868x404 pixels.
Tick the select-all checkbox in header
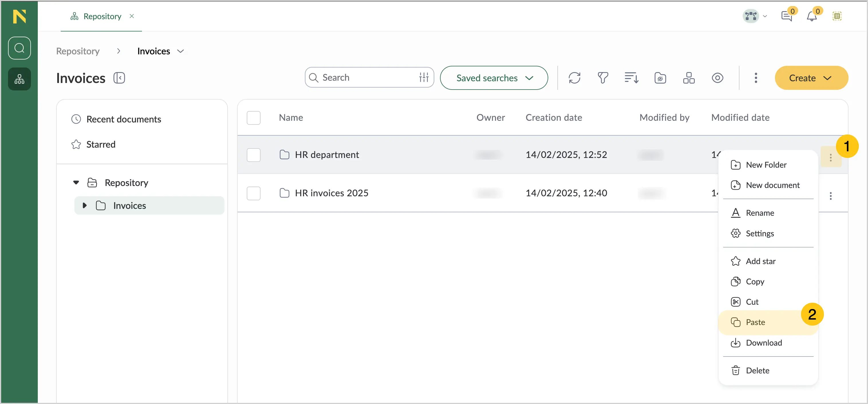[253, 118]
